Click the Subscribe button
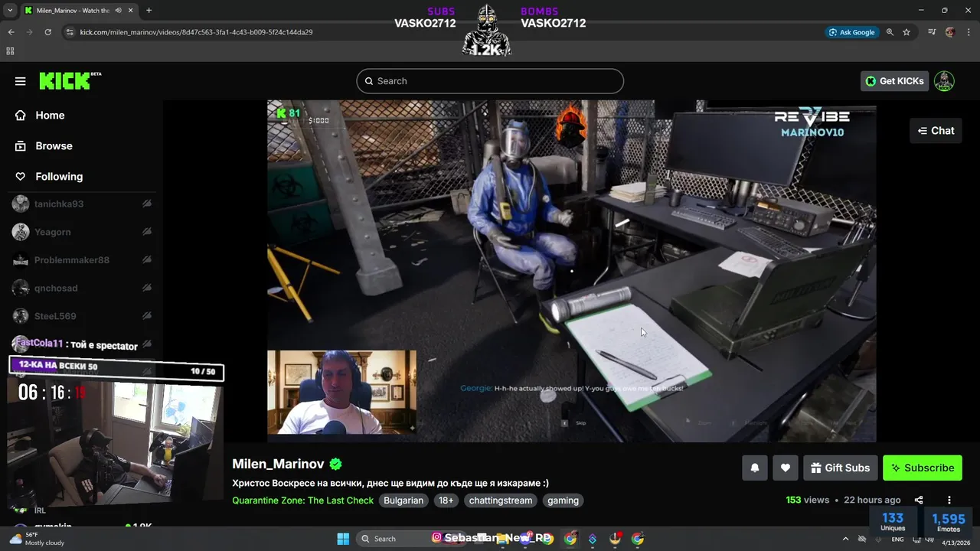Image resolution: width=980 pixels, height=551 pixels. coord(922,468)
